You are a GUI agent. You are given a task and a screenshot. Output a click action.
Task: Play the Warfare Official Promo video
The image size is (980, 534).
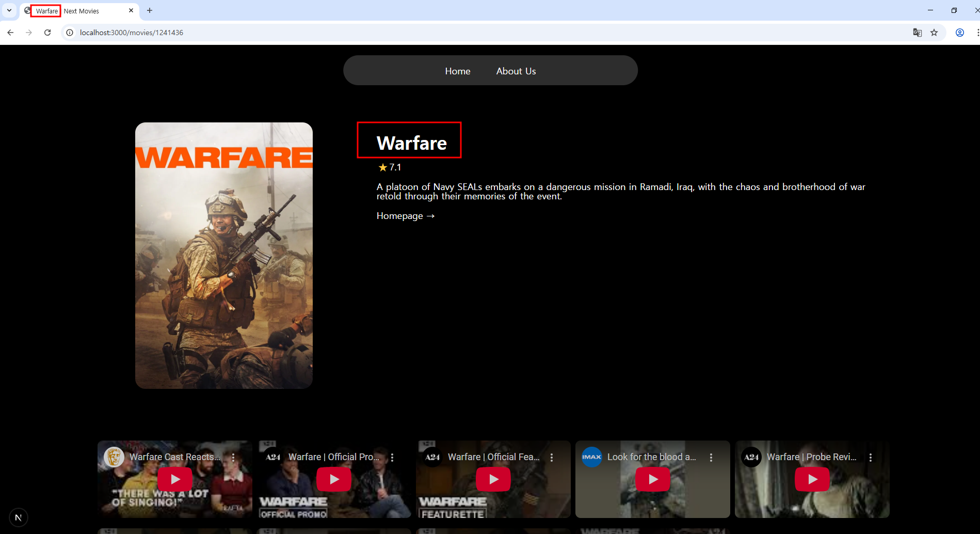[x=334, y=479]
